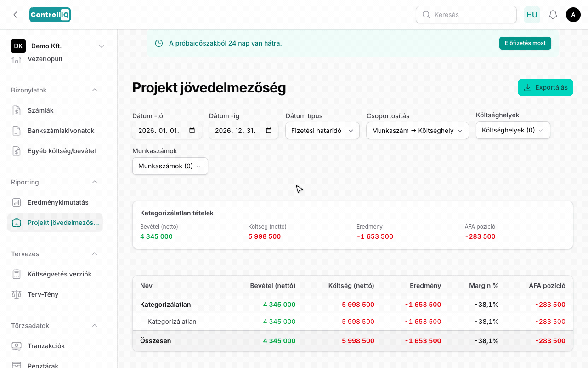Click the Bankszámlakivonatok document icon
The height and width of the screenshot is (368, 588).
click(17, 131)
